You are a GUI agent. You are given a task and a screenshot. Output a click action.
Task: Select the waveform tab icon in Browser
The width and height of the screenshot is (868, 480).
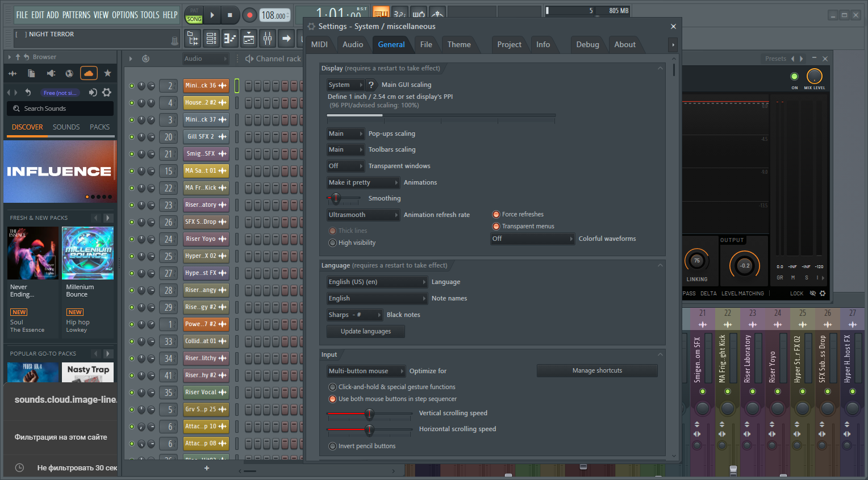pyautogui.click(x=12, y=73)
